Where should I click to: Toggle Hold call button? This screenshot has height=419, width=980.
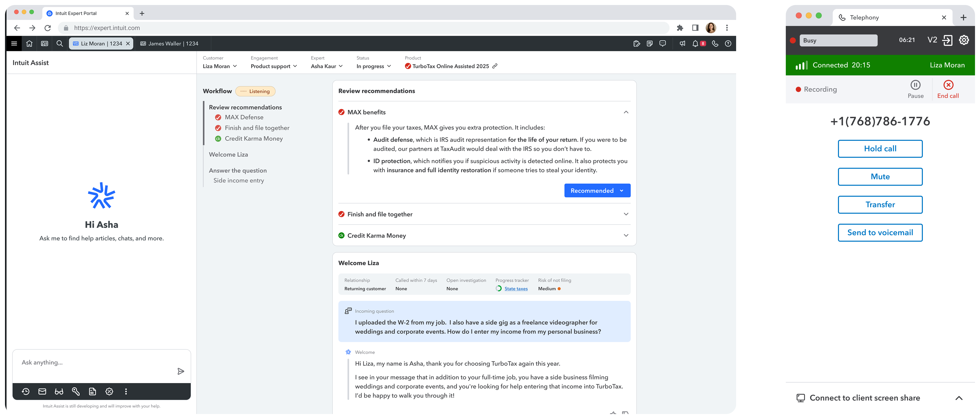(x=880, y=149)
